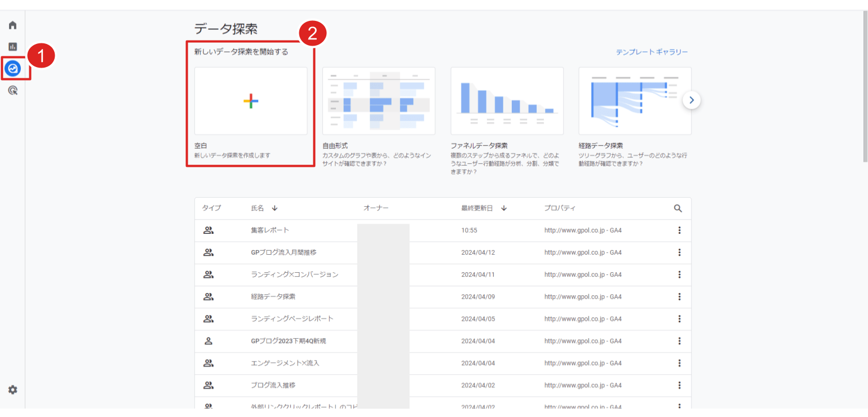Click the 2024/04/09 date cell

[x=478, y=296]
